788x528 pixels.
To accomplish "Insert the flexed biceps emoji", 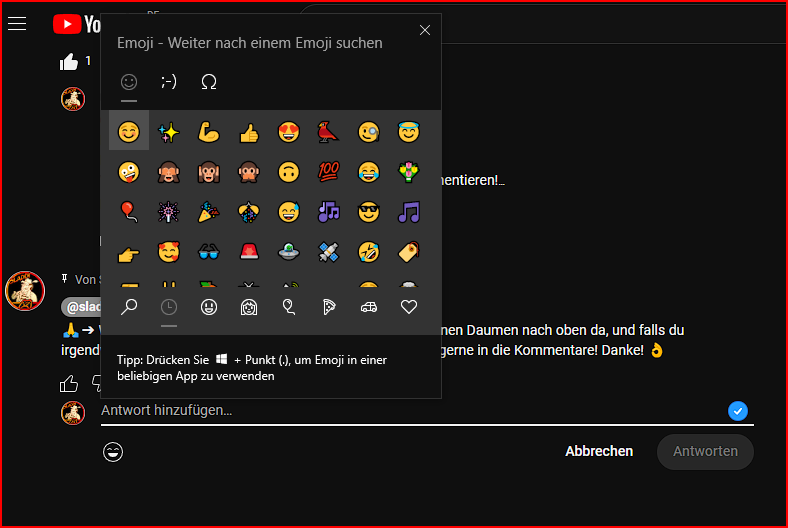I will pos(209,131).
